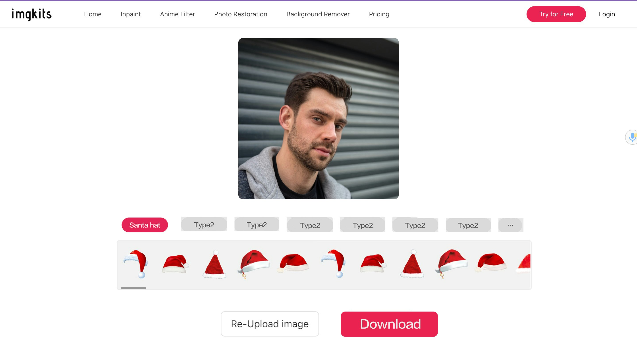Select the eighth pointed Santa hat
Viewport: 637px width, 364px height.
coord(412,264)
